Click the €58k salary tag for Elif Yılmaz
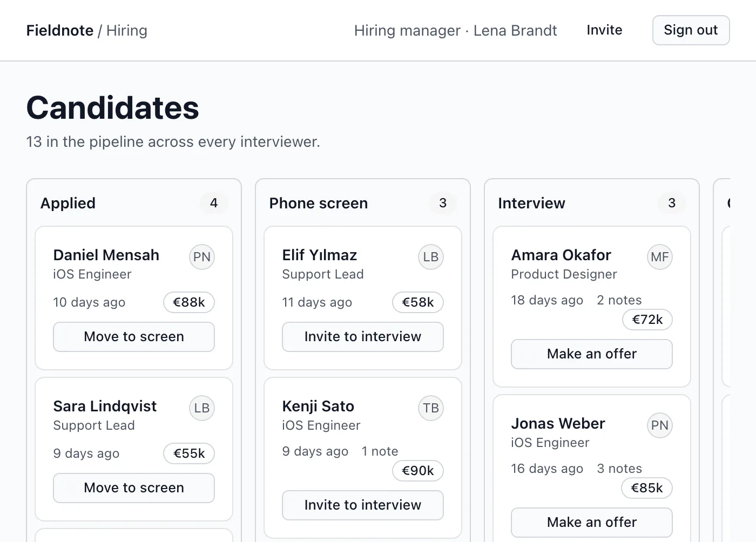The width and height of the screenshot is (756, 542). [x=418, y=302]
